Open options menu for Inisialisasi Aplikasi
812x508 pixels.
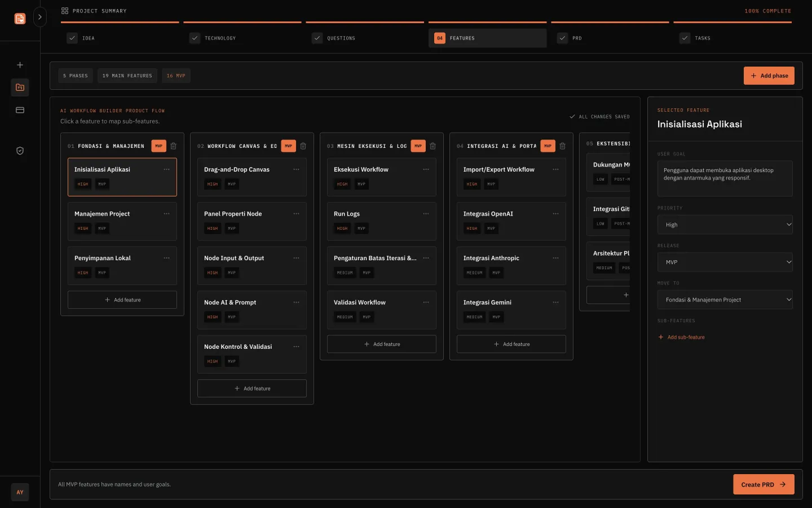click(166, 169)
